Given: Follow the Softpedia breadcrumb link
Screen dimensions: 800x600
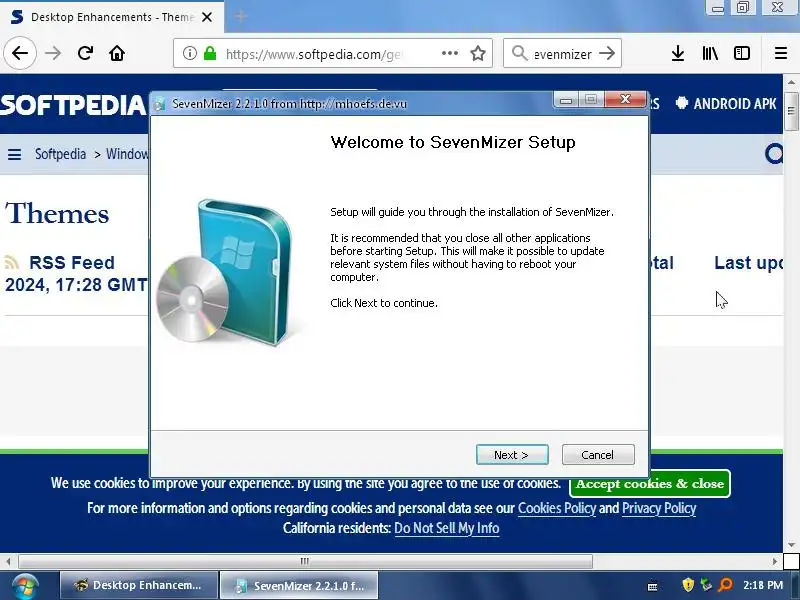Looking at the screenshot, I should coord(60,154).
